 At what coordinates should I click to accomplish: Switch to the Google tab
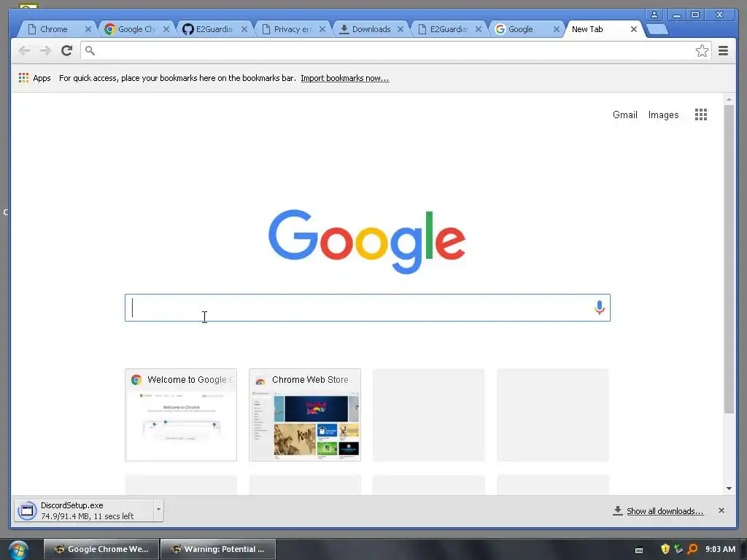[x=520, y=29]
